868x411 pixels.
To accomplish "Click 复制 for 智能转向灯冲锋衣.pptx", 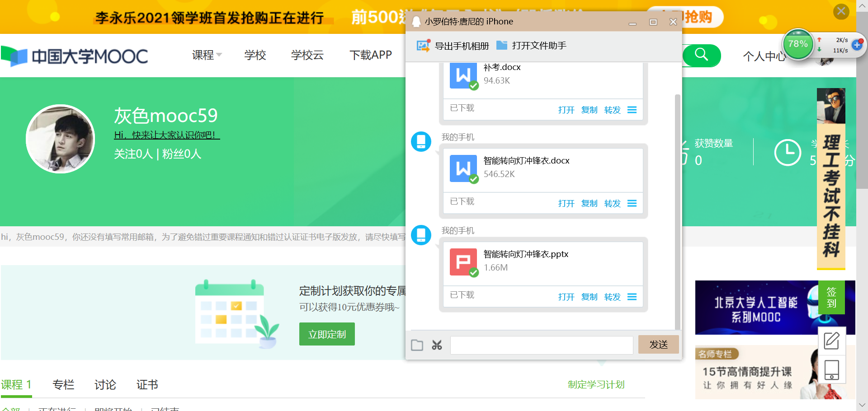I will [589, 297].
